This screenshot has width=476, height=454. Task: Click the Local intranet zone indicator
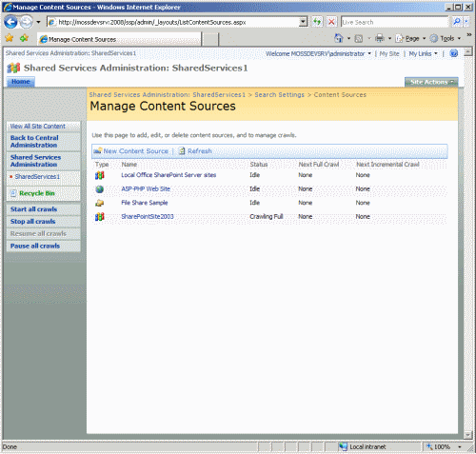(x=362, y=447)
